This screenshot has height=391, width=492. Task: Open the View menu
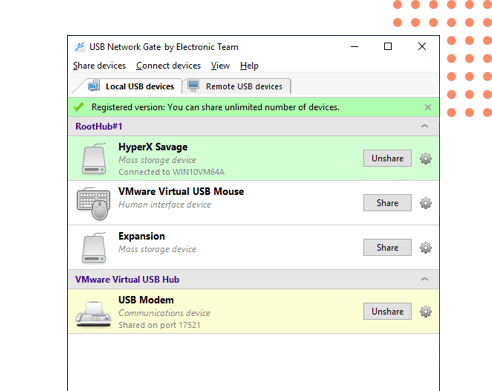tap(220, 66)
